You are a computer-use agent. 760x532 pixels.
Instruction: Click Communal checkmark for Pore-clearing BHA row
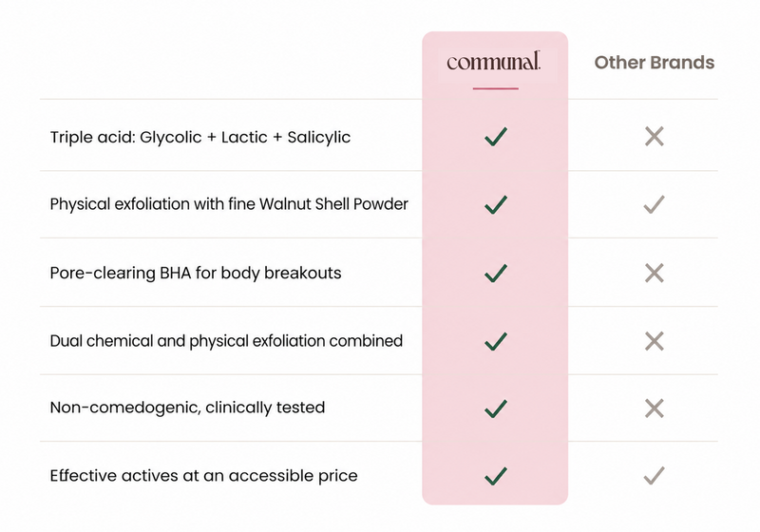click(496, 274)
